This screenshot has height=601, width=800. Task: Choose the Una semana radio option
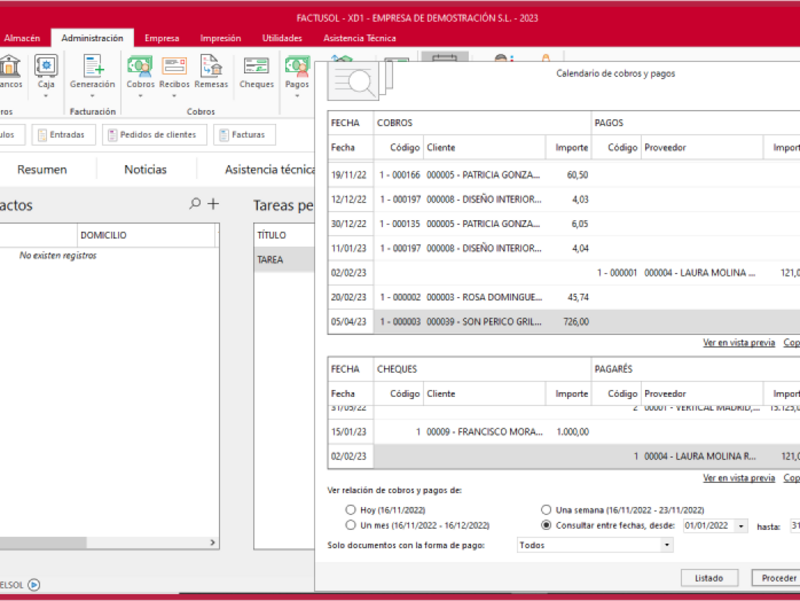(x=546, y=509)
